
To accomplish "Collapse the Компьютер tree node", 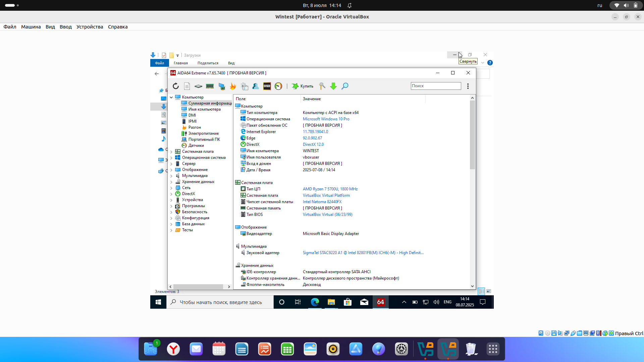I will pos(171,97).
